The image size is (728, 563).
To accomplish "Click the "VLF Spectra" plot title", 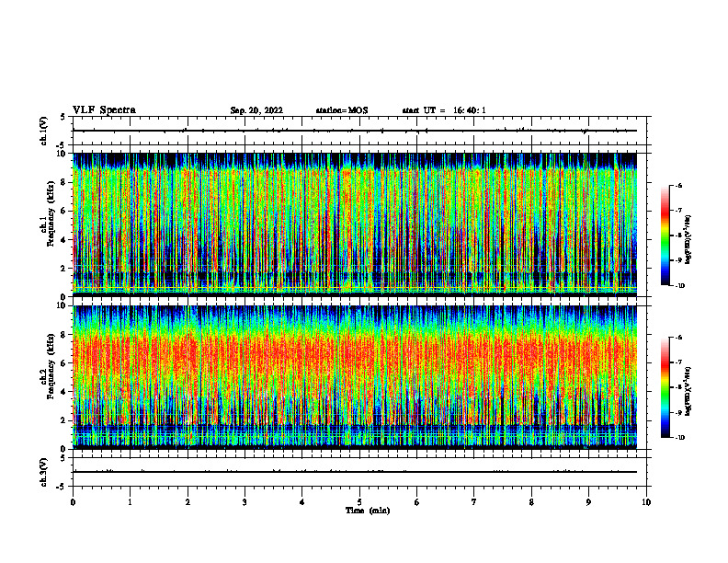I will pos(104,110).
